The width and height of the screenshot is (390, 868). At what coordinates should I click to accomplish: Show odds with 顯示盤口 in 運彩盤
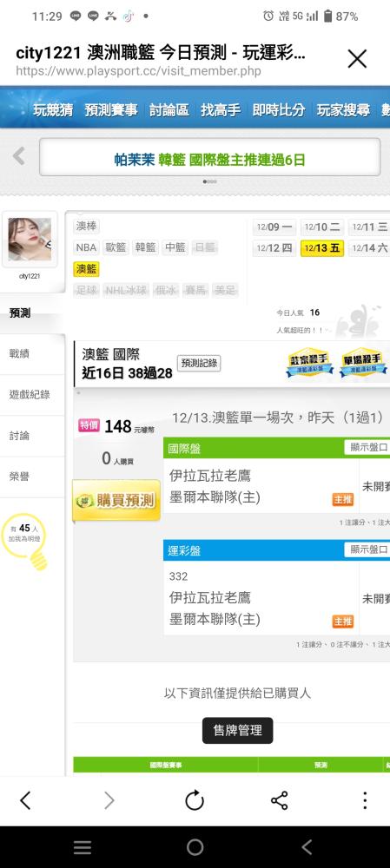367,549
